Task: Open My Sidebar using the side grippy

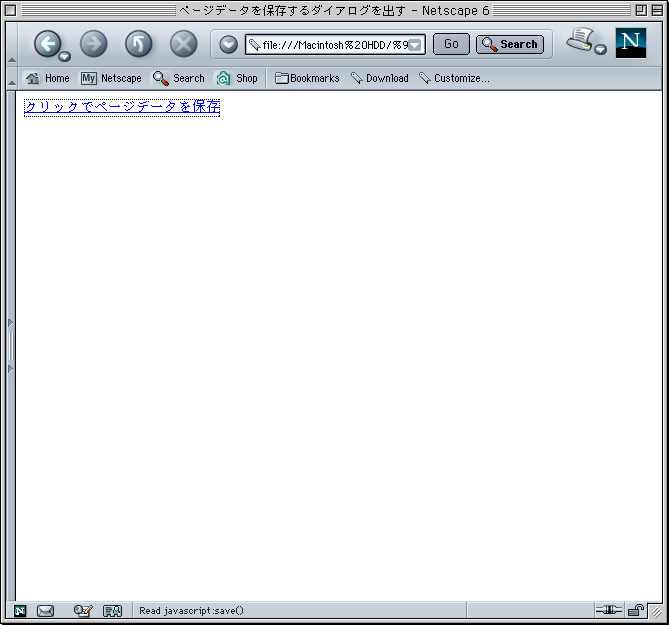Action: click(x=11, y=346)
